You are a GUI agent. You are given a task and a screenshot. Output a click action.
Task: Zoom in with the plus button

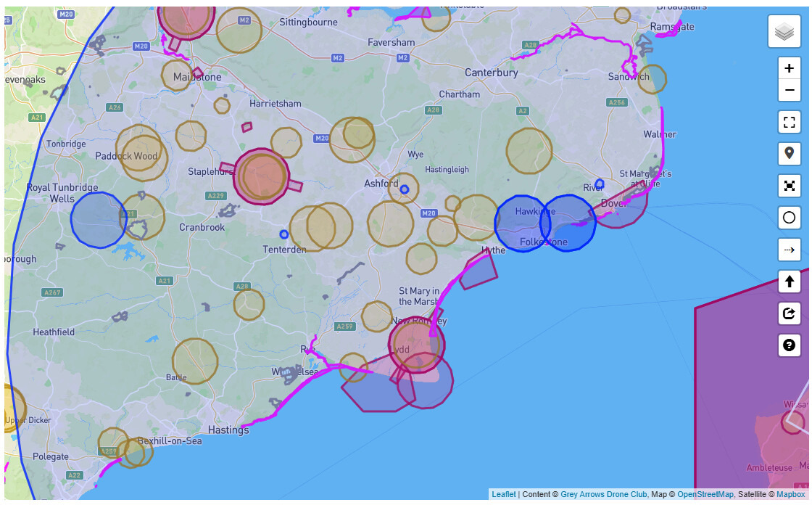790,68
